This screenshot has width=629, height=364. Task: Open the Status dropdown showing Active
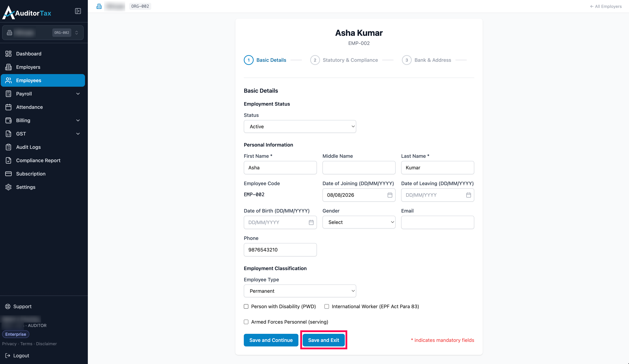pyautogui.click(x=300, y=126)
